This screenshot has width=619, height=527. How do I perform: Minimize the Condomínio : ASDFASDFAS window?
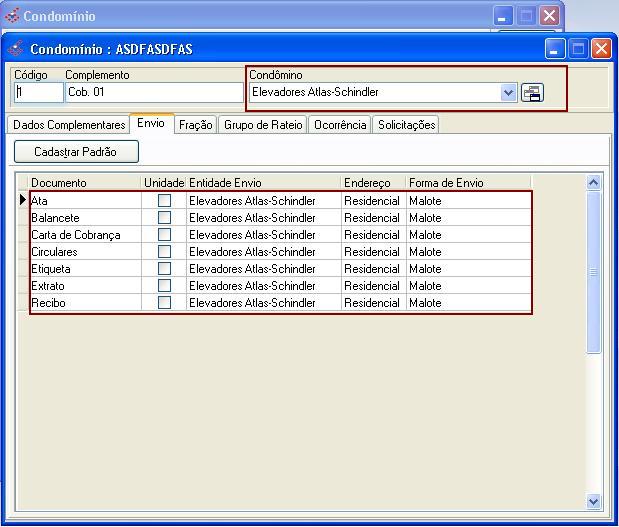coord(555,48)
